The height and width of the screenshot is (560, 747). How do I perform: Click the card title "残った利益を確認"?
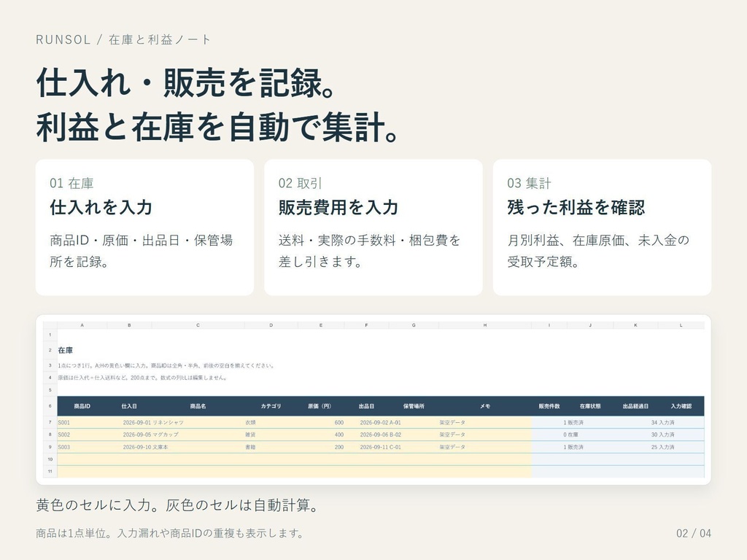[576, 207]
